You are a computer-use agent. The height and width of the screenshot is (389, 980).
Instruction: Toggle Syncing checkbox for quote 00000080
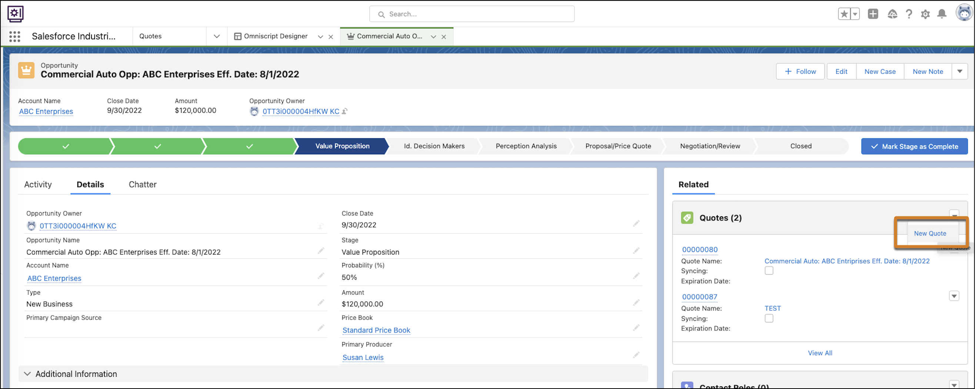(769, 270)
